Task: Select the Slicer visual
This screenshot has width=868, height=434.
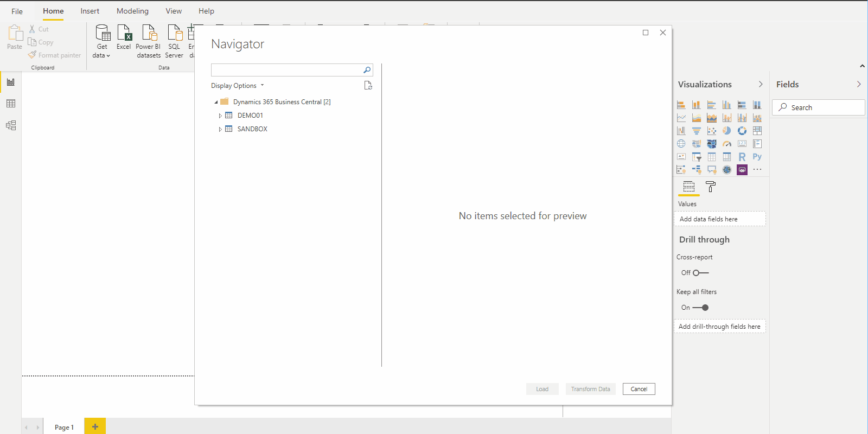Action: (x=697, y=157)
